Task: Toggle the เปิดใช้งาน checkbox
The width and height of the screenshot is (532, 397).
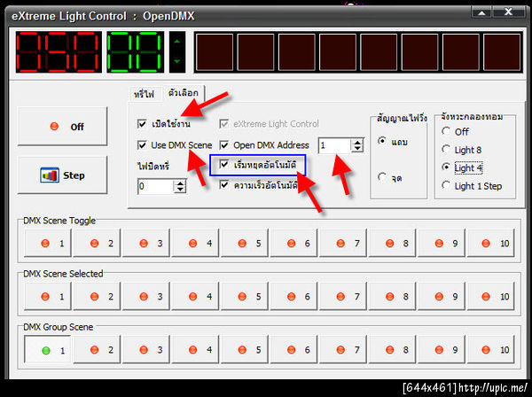Action: coord(142,124)
